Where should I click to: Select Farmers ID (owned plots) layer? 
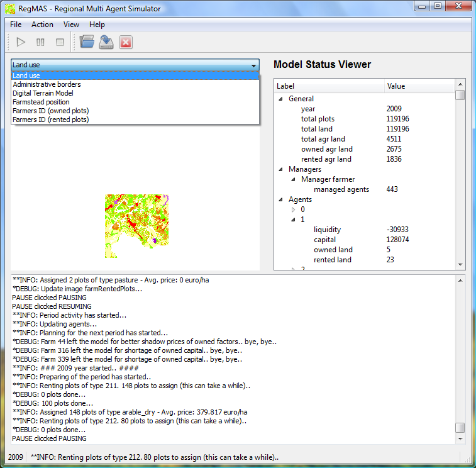[x=135, y=111]
